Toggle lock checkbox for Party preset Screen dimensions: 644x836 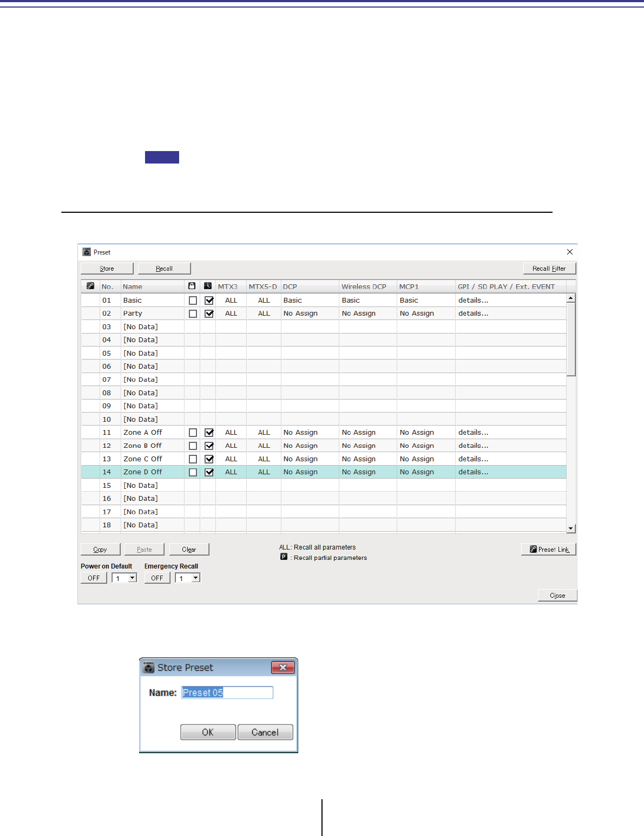pyautogui.click(x=193, y=313)
